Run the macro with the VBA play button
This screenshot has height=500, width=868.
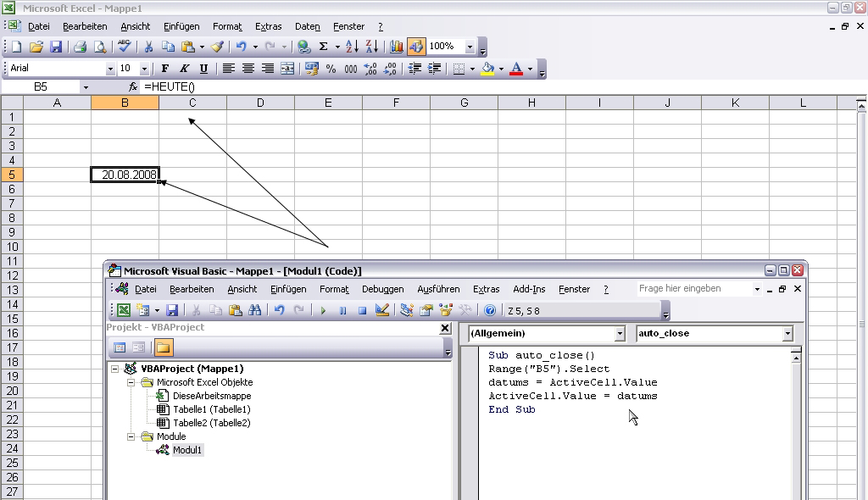323,311
